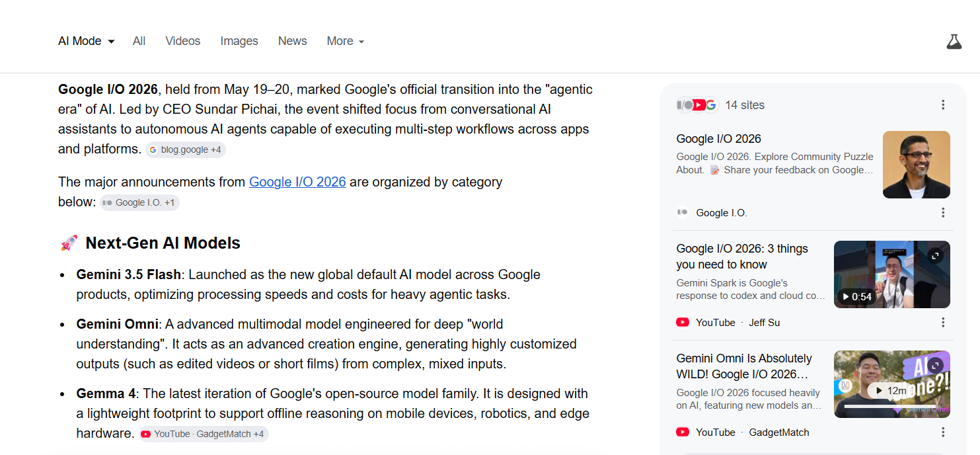Open the Google I.O. +1 source chip
Screen dimensions: 980x455
click(x=139, y=202)
